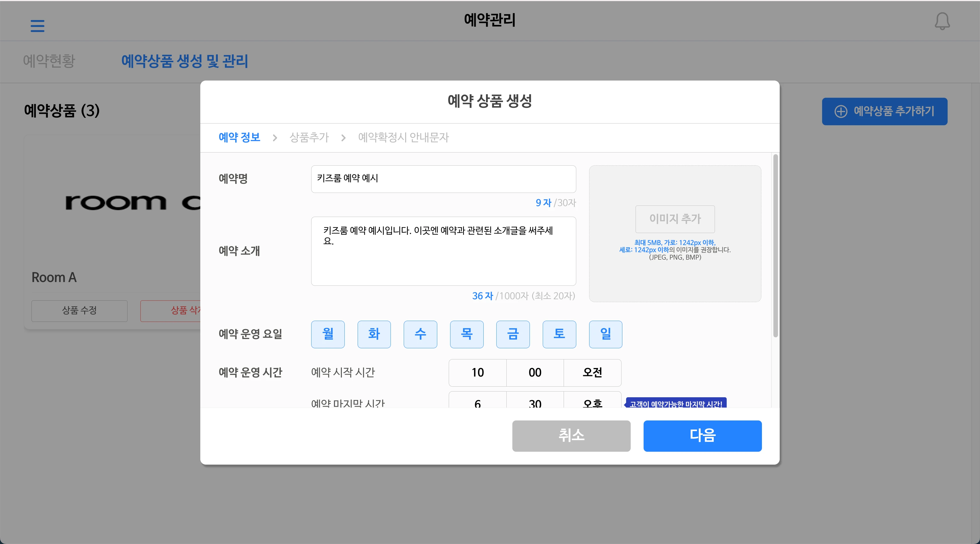Open the hamburger menu icon
This screenshot has height=544, width=980.
[37, 26]
